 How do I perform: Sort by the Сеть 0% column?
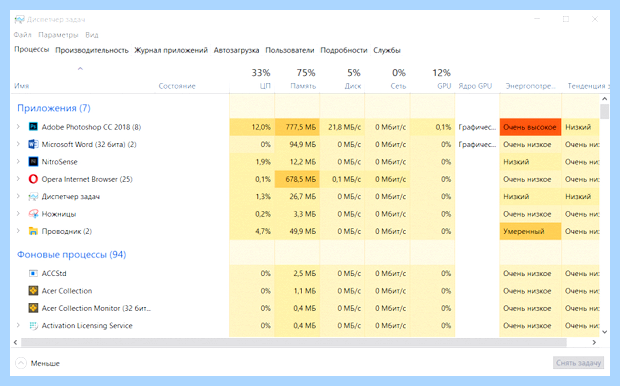click(388, 79)
